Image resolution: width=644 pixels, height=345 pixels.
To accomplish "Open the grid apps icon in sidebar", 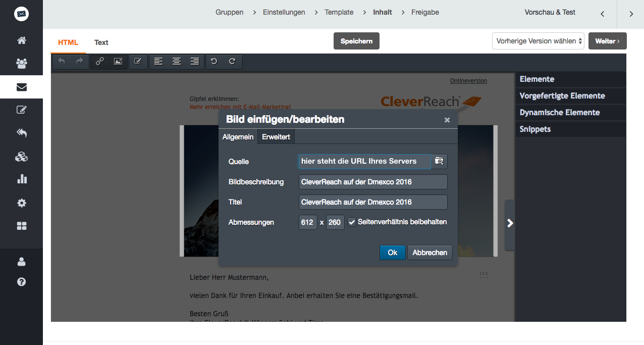I will click(21, 226).
